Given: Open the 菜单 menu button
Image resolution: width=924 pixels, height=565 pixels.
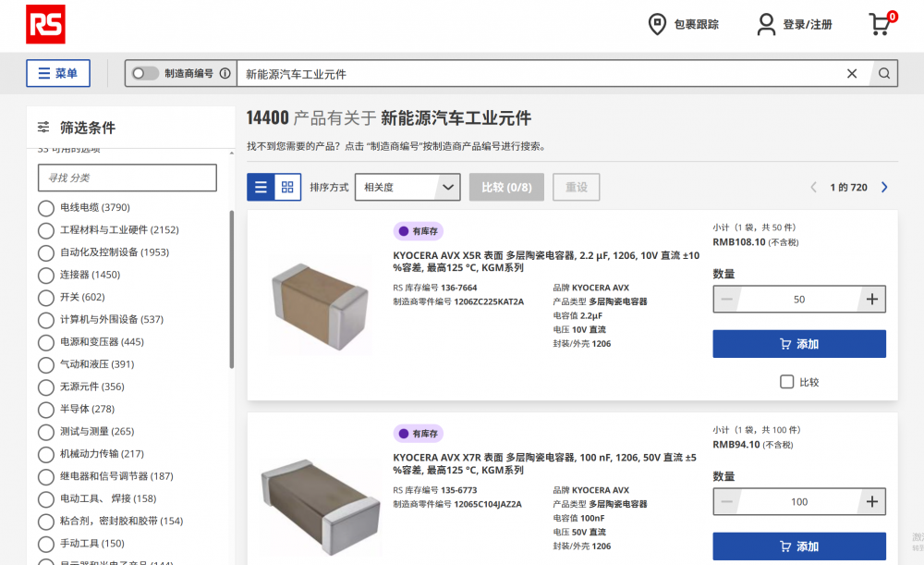Looking at the screenshot, I should (57, 73).
